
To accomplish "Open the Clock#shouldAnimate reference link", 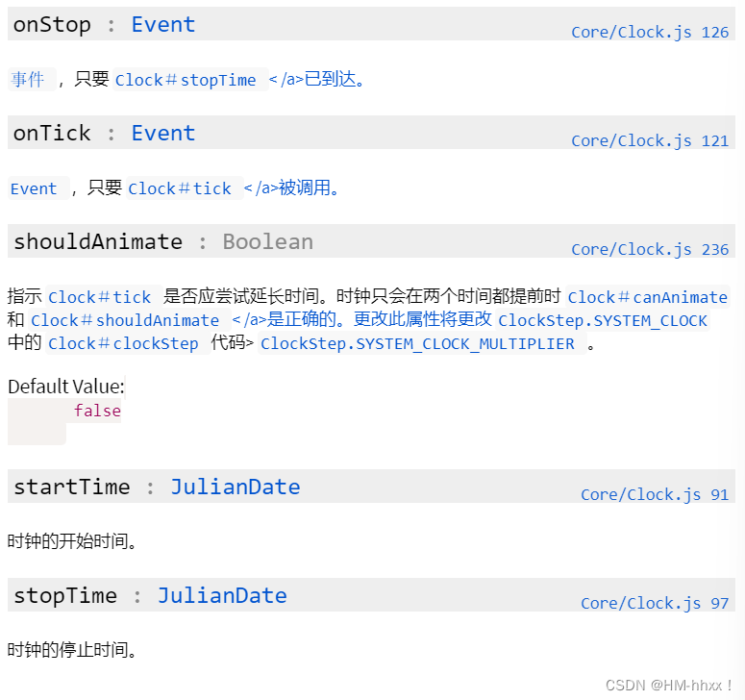I will pyautogui.click(x=125, y=320).
